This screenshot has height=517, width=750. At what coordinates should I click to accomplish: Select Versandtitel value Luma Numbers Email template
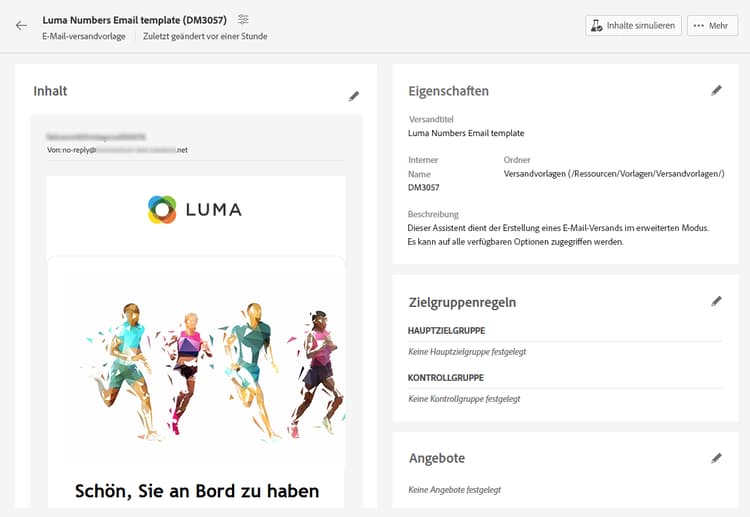pyautogui.click(x=466, y=133)
